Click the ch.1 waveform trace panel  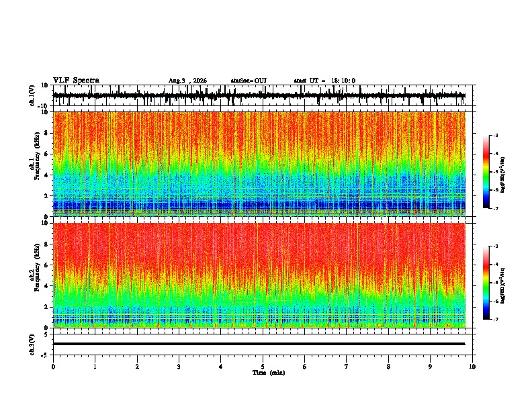(x=263, y=95)
